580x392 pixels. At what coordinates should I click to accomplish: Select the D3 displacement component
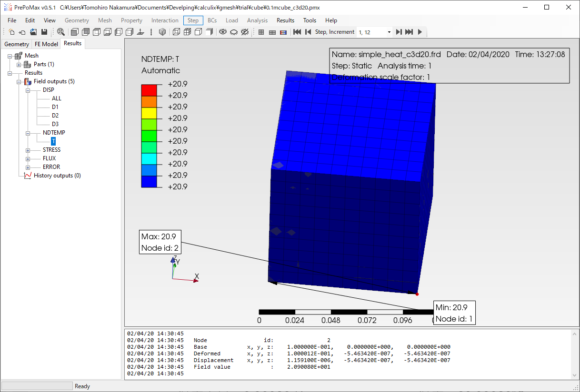(55, 124)
